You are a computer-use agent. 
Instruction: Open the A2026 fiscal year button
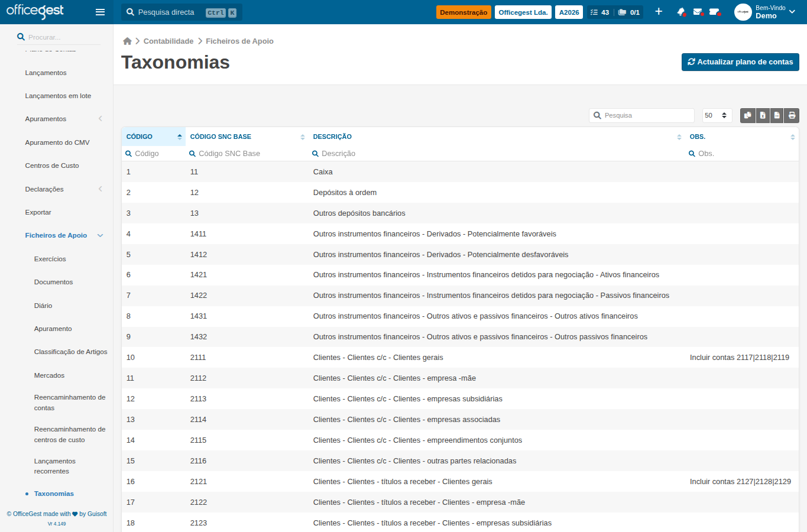pyautogui.click(x=569, y=12)
